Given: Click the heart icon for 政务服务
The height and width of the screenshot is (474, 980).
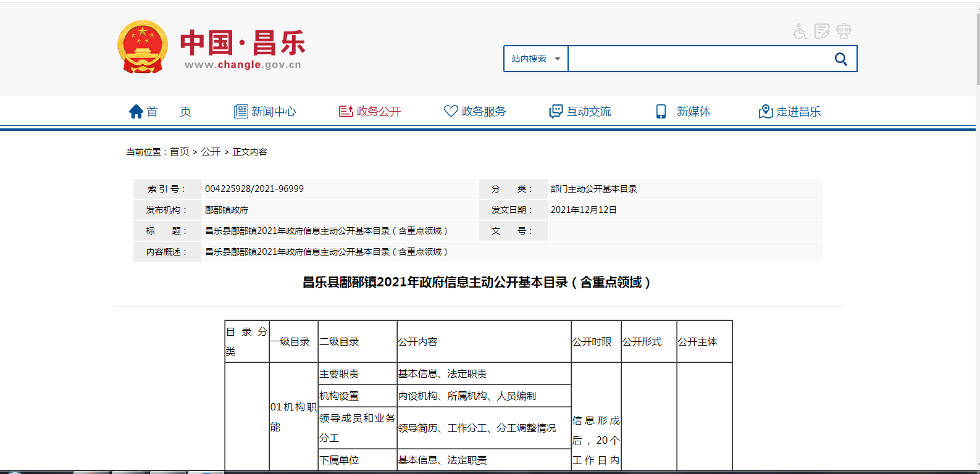Looking at the screenshot, I should click(x=451, y=111).
